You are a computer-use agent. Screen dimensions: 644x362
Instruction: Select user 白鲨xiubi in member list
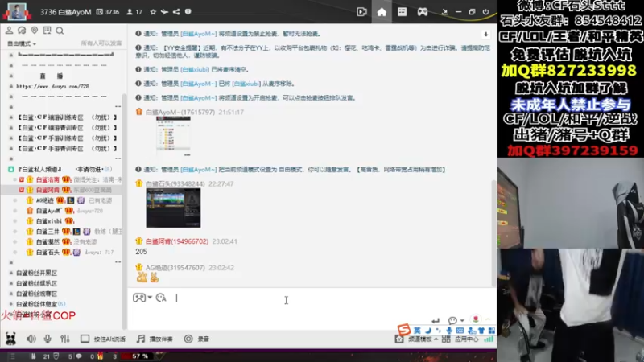pos(48,221)
